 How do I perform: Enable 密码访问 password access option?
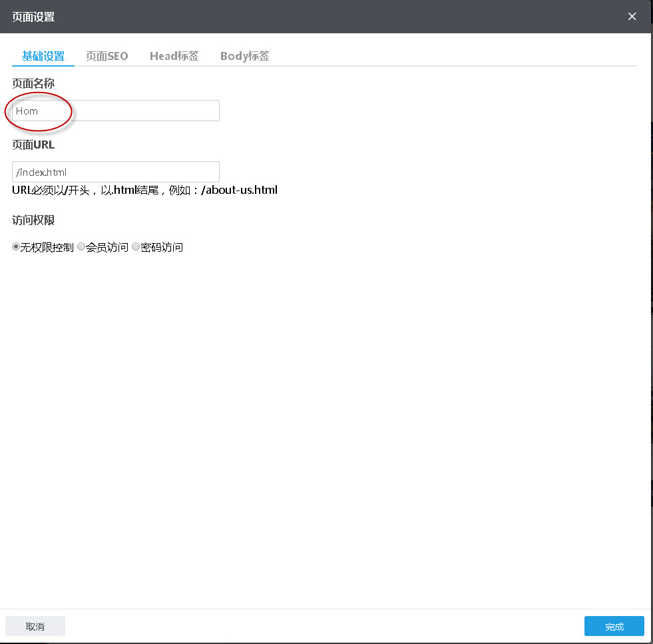coord(135,246)
